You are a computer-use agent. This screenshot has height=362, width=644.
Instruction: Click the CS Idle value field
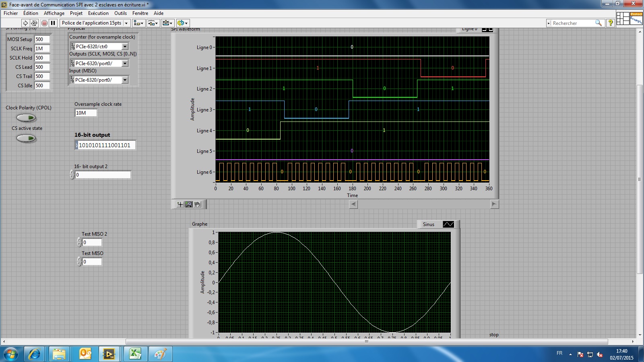(x=42, y=86)
